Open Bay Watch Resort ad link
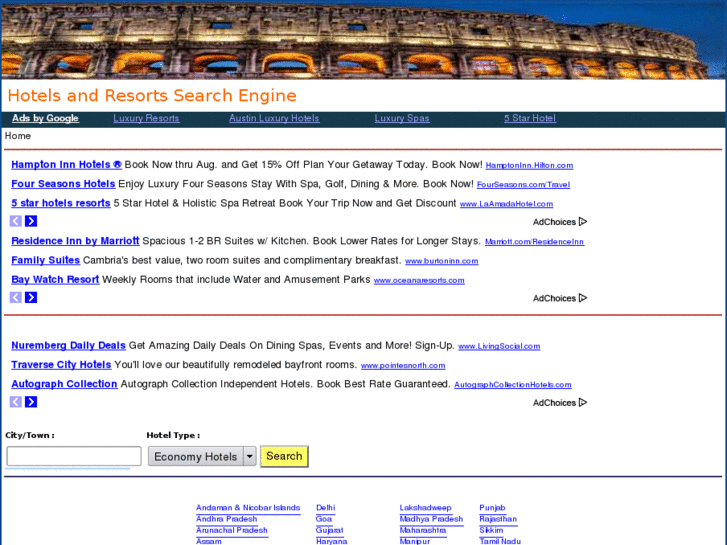 (x=55, y=280)
